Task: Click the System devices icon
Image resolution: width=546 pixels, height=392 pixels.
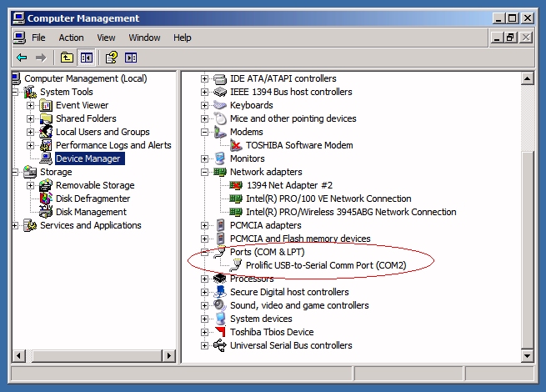Action: point(220,319)
